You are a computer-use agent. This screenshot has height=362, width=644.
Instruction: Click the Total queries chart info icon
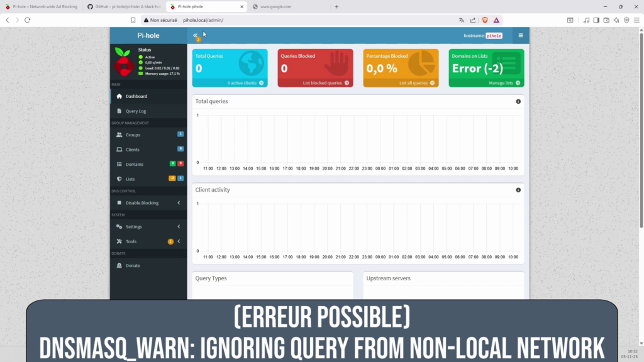coord(518,101)
